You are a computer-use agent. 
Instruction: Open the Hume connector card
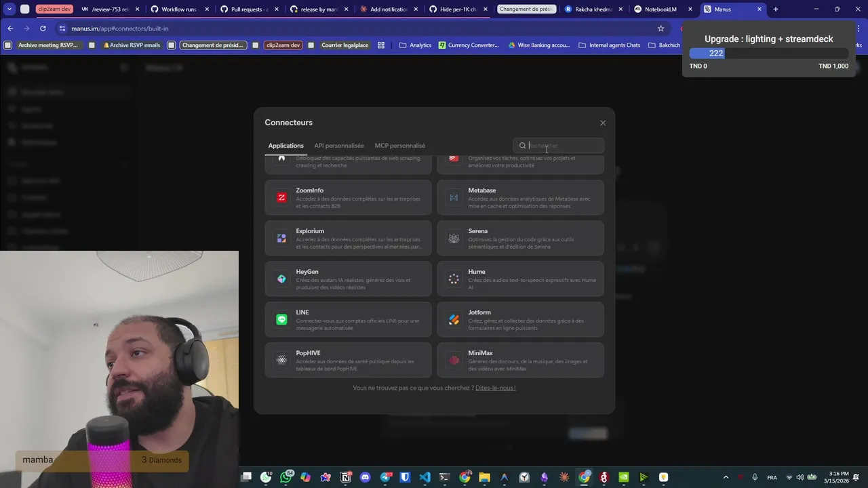[520, 279]
